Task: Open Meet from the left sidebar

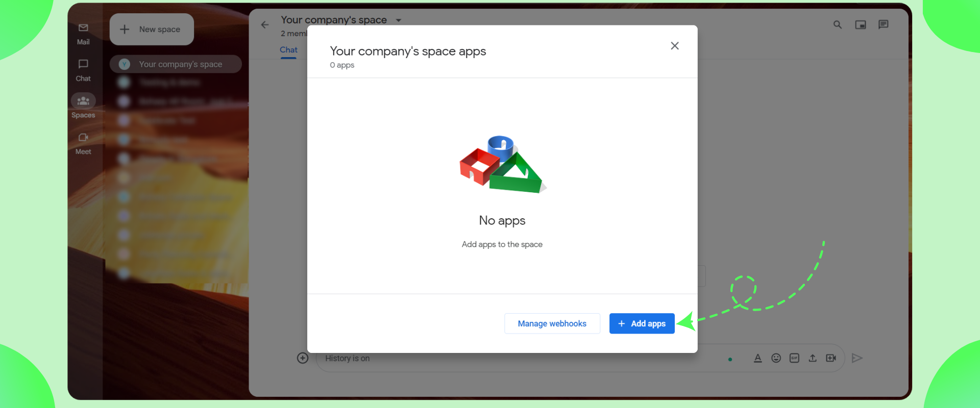Action: click(83, 143)
